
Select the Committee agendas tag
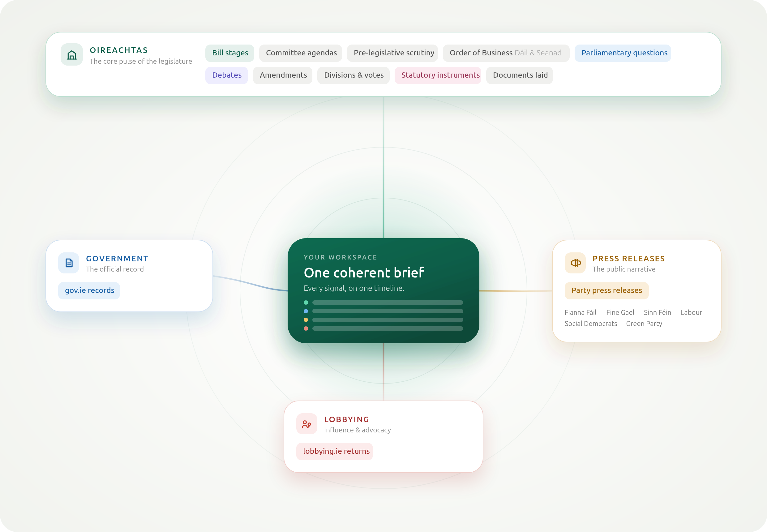tap(301, 53)
